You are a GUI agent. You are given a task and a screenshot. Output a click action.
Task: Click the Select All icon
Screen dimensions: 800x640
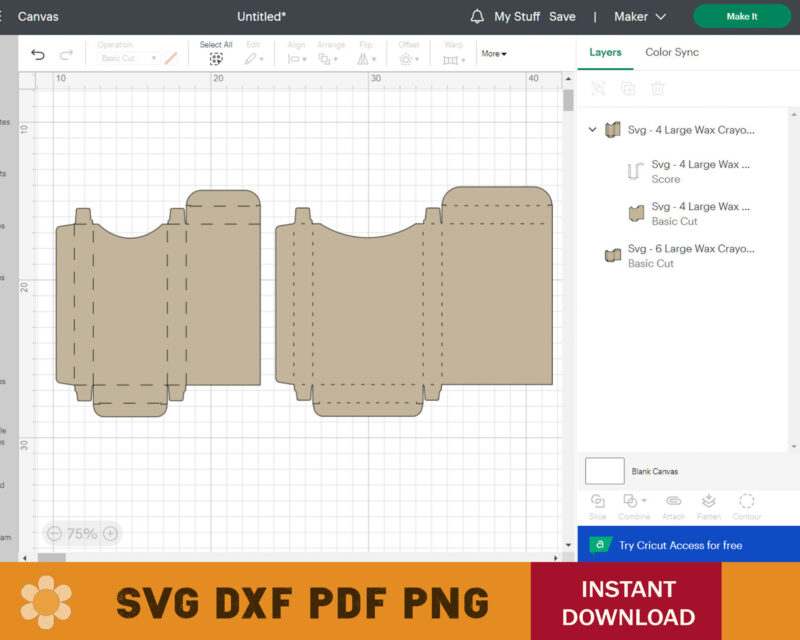coord(216,59)
